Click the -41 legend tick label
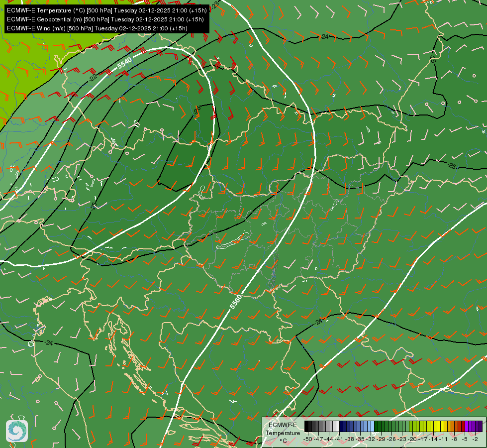 click(x=339, y=439)
